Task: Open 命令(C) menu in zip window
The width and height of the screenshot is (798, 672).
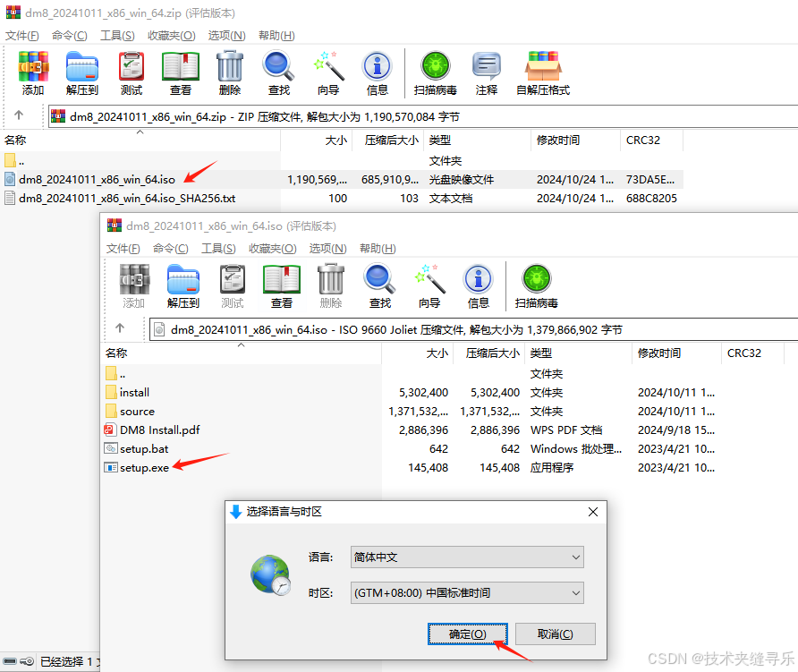Action: click(69, 36)
